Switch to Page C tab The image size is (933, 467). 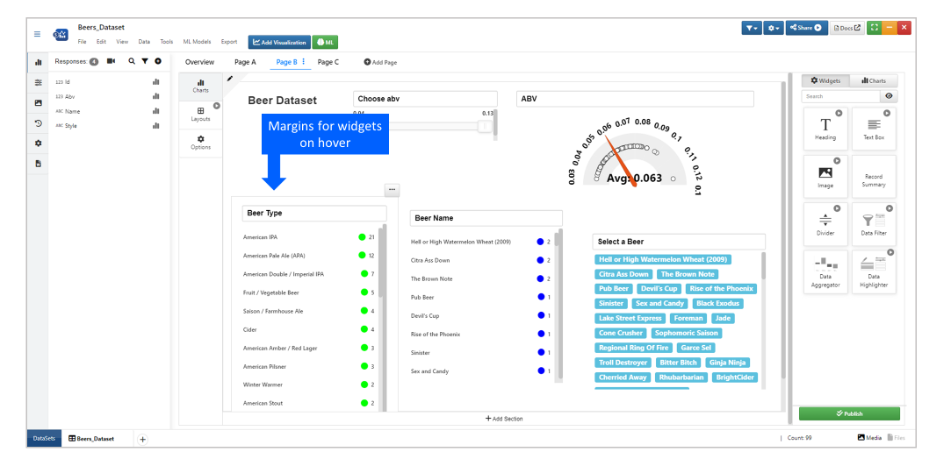[x=328, y=62]
